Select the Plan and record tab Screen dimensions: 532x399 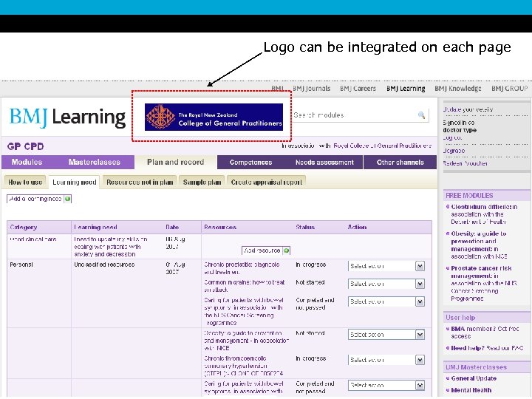click(175, 162)
